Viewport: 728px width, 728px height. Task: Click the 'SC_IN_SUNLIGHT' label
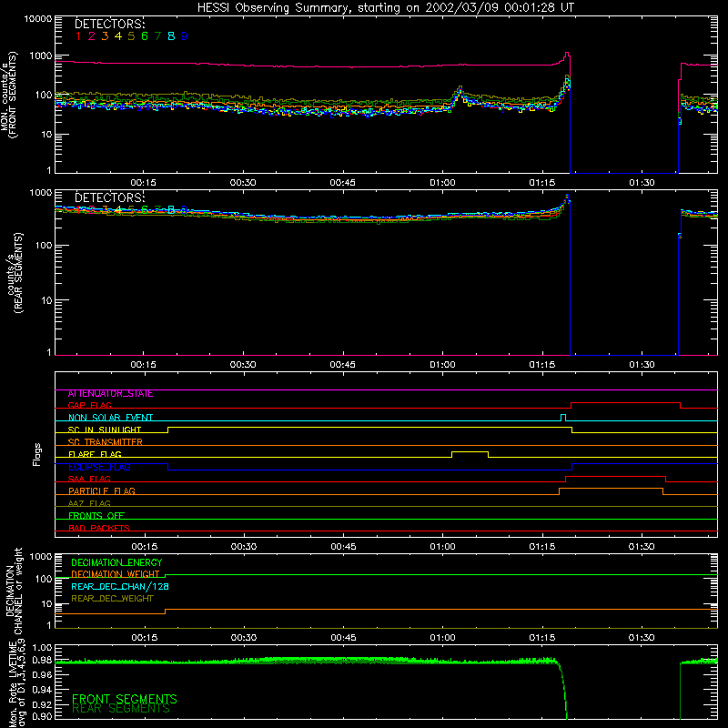point(105,430)
